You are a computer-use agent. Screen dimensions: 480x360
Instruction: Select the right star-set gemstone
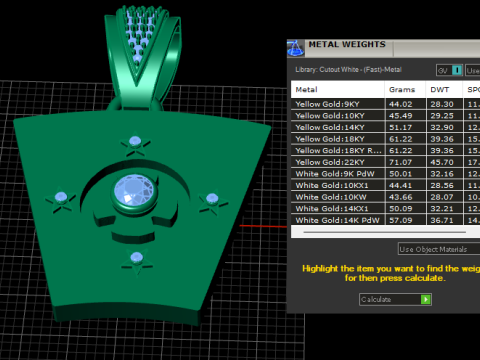coord(212,199)
